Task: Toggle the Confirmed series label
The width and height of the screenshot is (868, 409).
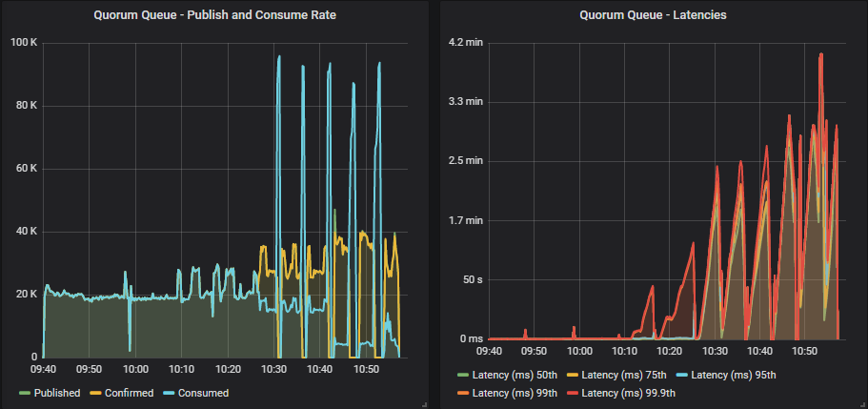Action: pyautogui.click(x=128, y=393)
